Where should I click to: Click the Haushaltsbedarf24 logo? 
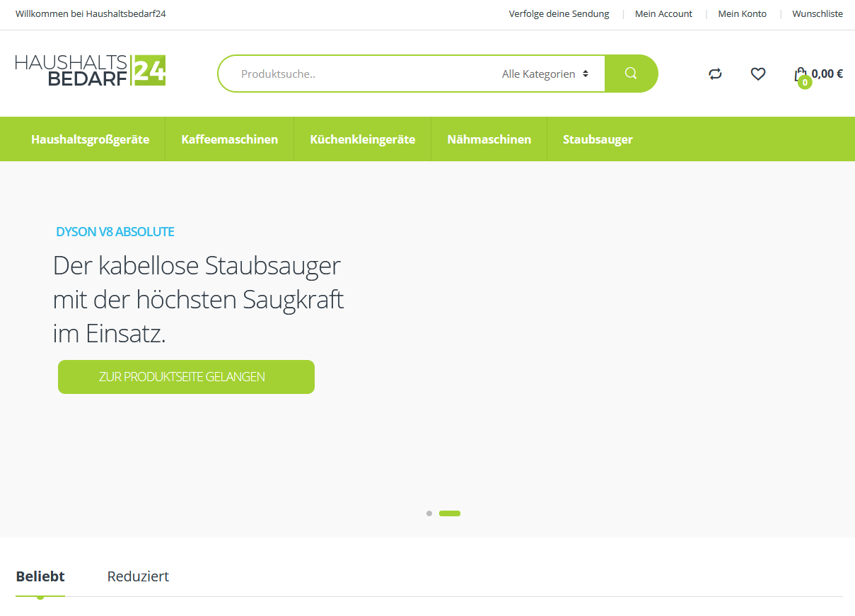(91, 71)
